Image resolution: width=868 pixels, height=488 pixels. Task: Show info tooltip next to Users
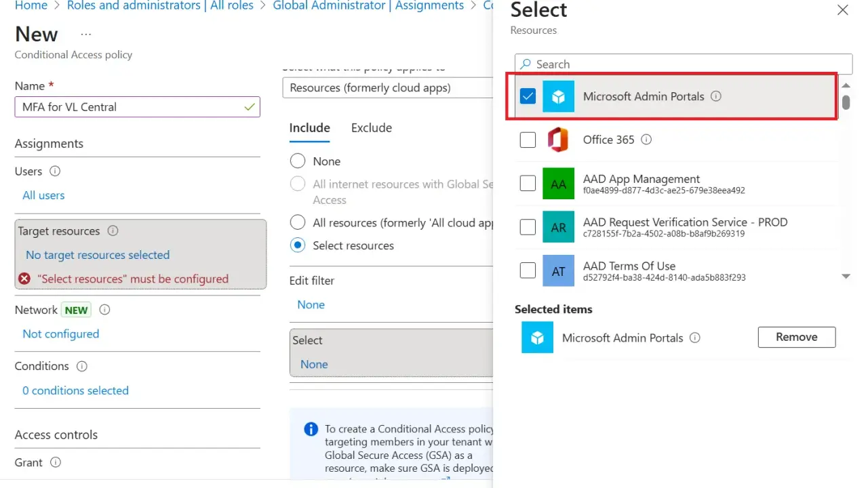click(55, 171)
